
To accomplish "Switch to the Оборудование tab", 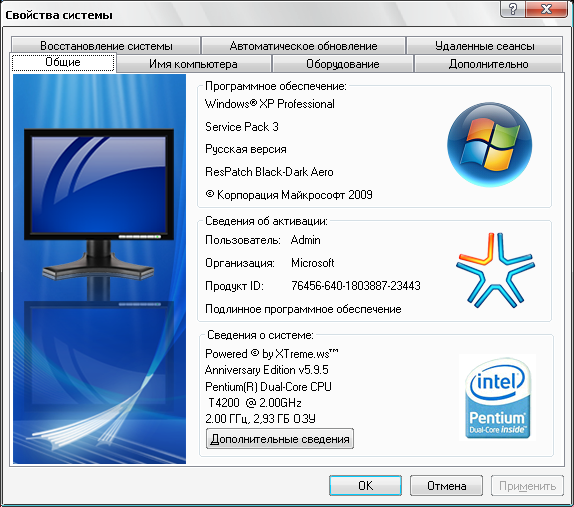I will (343, 64).
